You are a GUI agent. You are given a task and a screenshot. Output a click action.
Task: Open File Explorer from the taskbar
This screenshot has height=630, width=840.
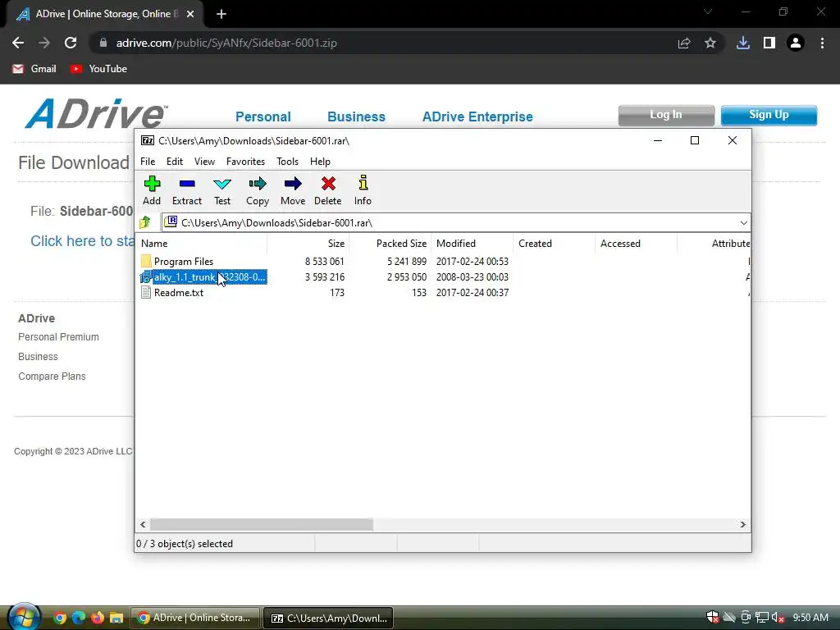(116, 618)
